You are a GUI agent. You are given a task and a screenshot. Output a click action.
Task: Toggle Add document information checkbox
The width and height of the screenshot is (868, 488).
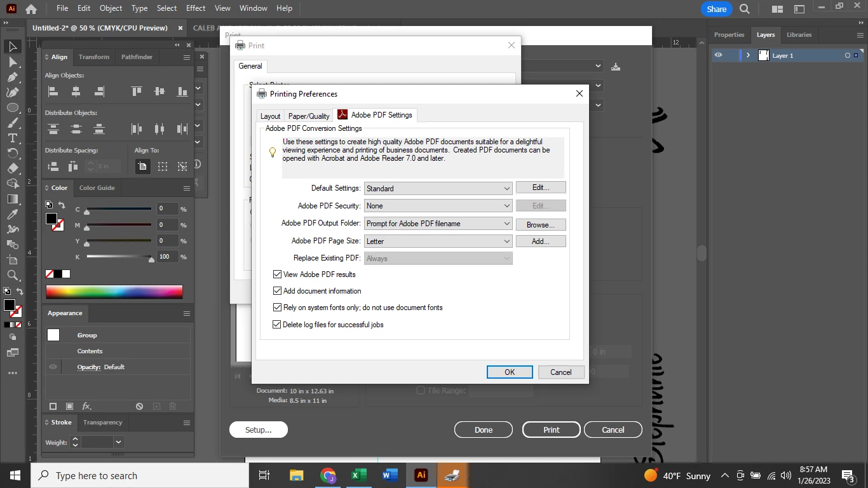[x=277, y=291]
